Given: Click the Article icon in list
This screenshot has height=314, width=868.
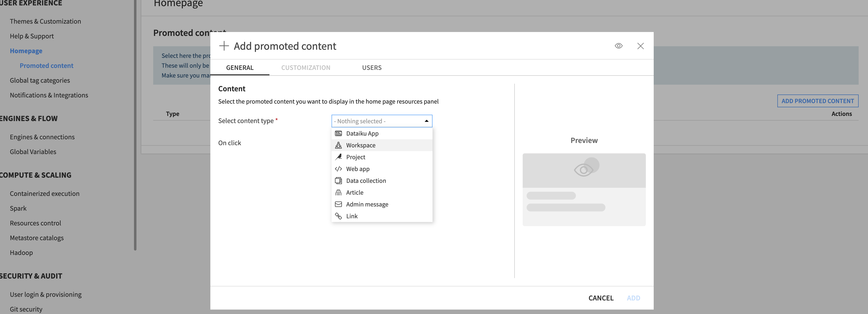Looking at the screenshot, I should pos(338,192).
